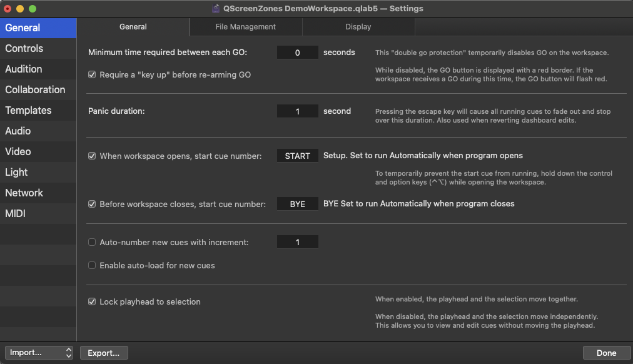This screenshot has width=633, height=364.
Task: Enable auto-number new cues with increment
Action: 92,242
